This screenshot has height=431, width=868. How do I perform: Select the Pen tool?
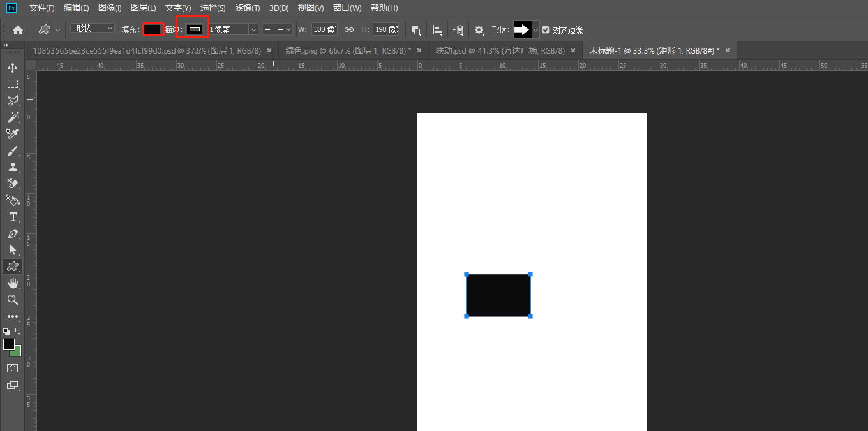pos(13,233)
